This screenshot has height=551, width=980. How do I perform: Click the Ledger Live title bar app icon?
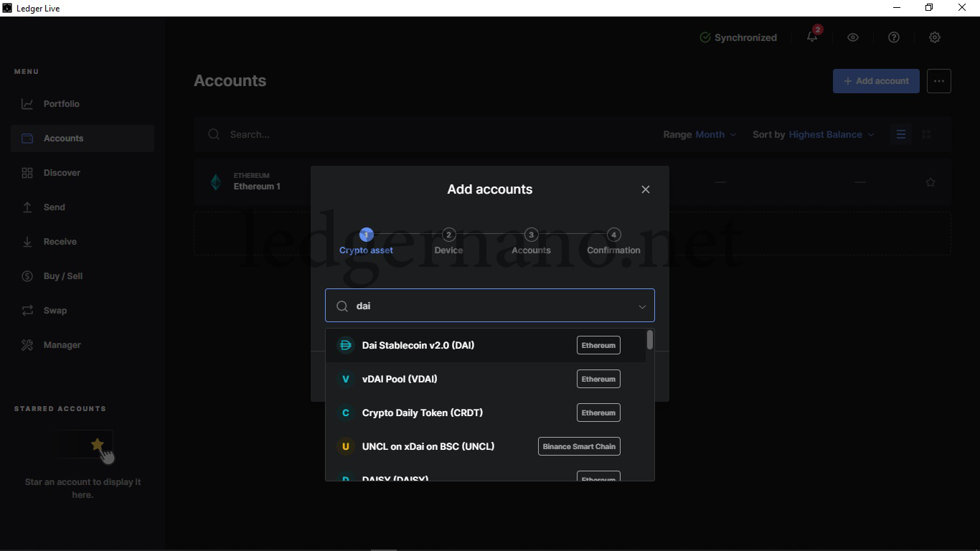7,8
